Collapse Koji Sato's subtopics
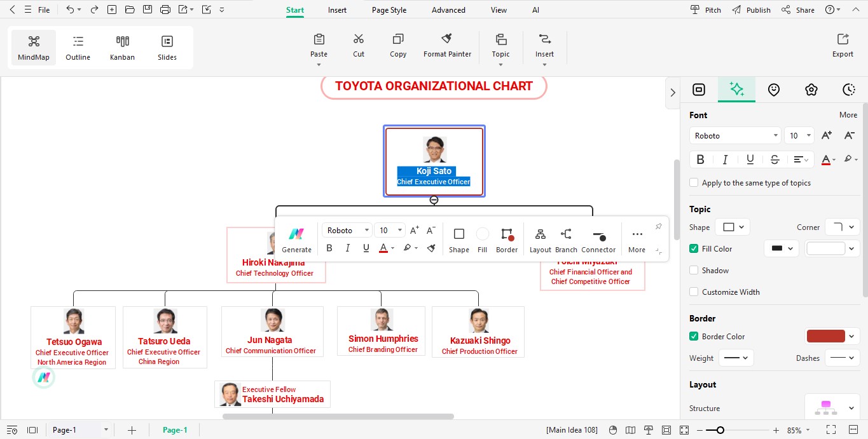This screenshot has height=439, width=868. click(x=434, y=200)
